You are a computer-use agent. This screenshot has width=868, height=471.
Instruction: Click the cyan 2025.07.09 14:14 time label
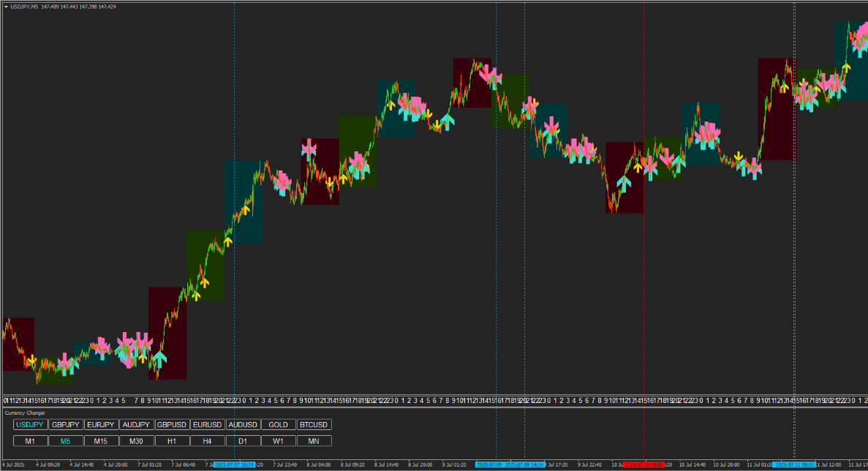(525, 465)
